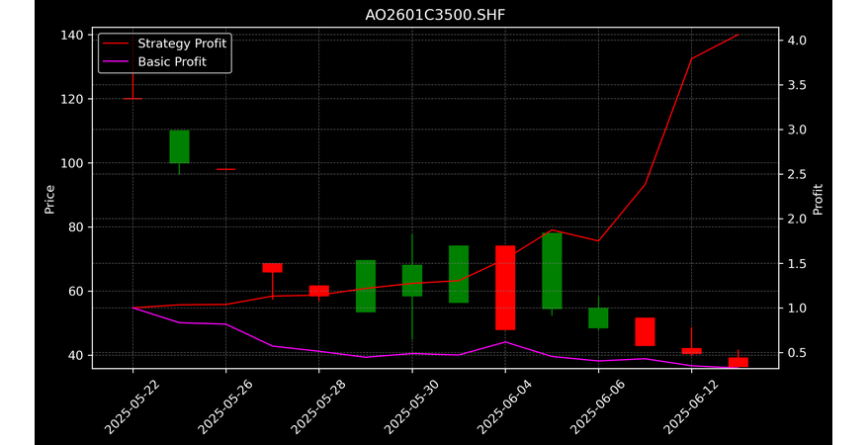
Task: Select the 2025-06-06 date label
Action: 597,406
